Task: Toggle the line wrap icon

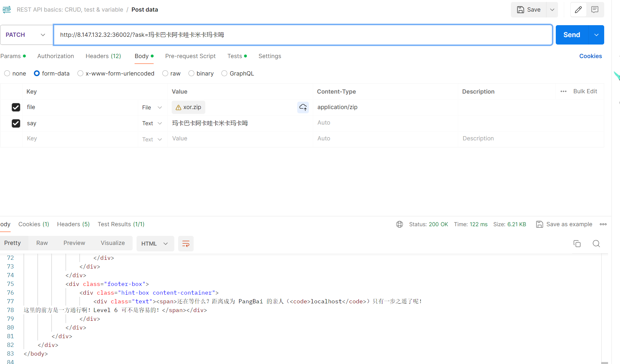Action: (x=186, y=244)
